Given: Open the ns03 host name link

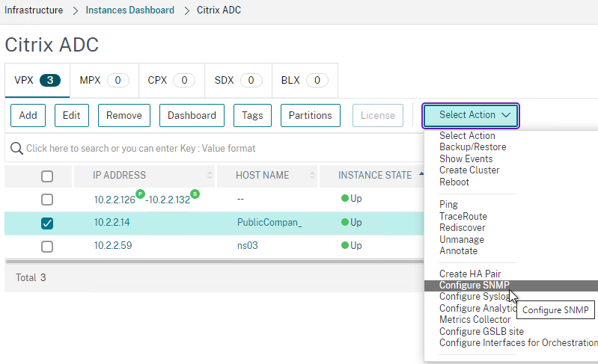Looking at the screenshot, I should (248, 245).
